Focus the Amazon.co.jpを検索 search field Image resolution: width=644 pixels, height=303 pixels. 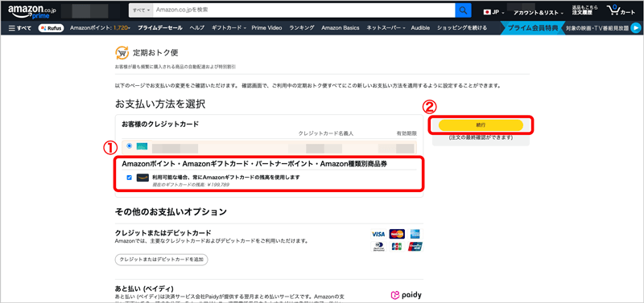click(303, 10)
